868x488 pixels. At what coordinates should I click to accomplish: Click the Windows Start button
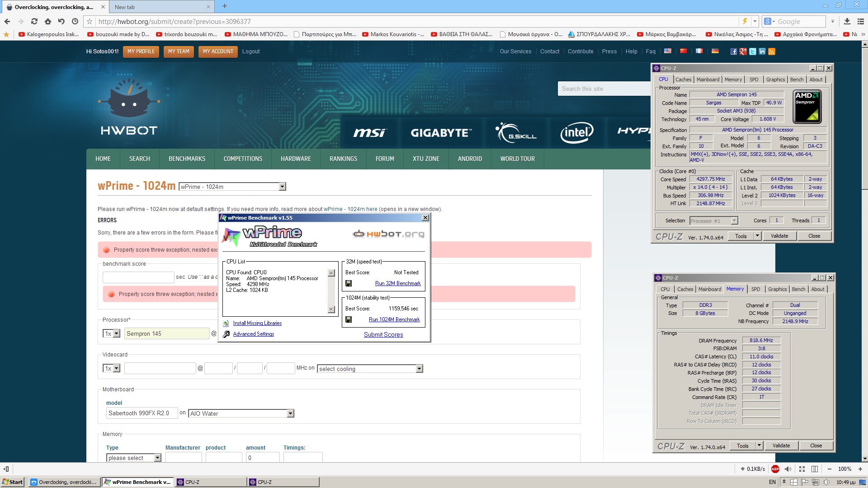[x=13, y=482]
